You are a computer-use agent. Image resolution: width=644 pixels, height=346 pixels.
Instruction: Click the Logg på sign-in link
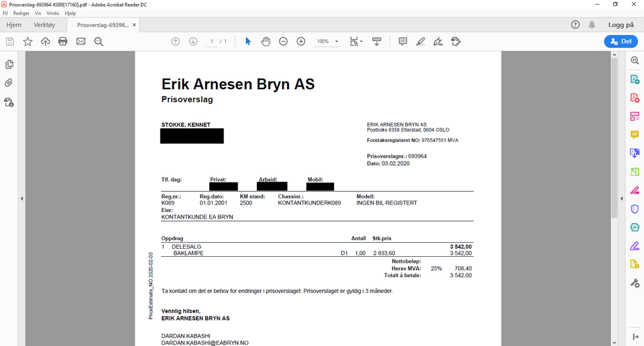pyautogui.click(x=621, y=25)
